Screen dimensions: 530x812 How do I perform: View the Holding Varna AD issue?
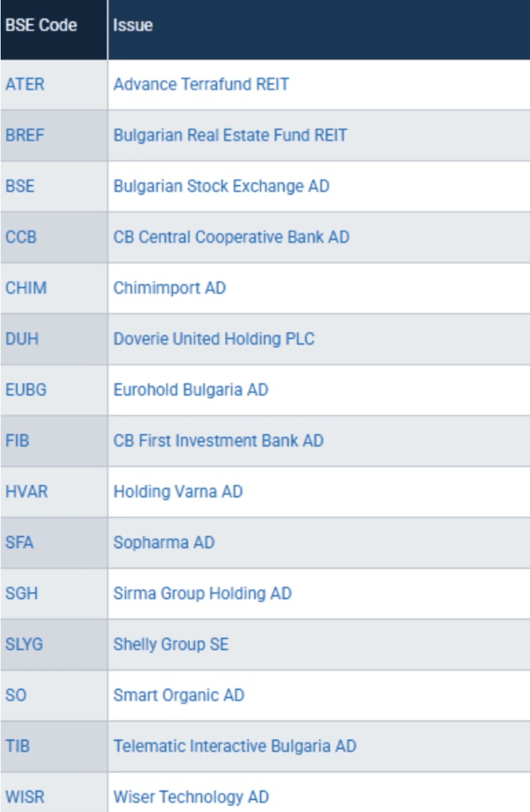tap(184, 491)
